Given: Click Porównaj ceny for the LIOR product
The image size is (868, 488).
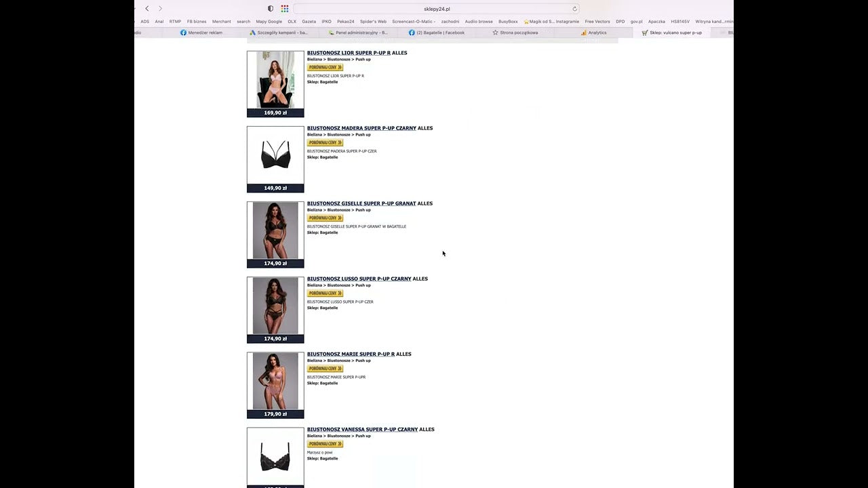Looking at the screenshot, I should (x=325, y=67).
